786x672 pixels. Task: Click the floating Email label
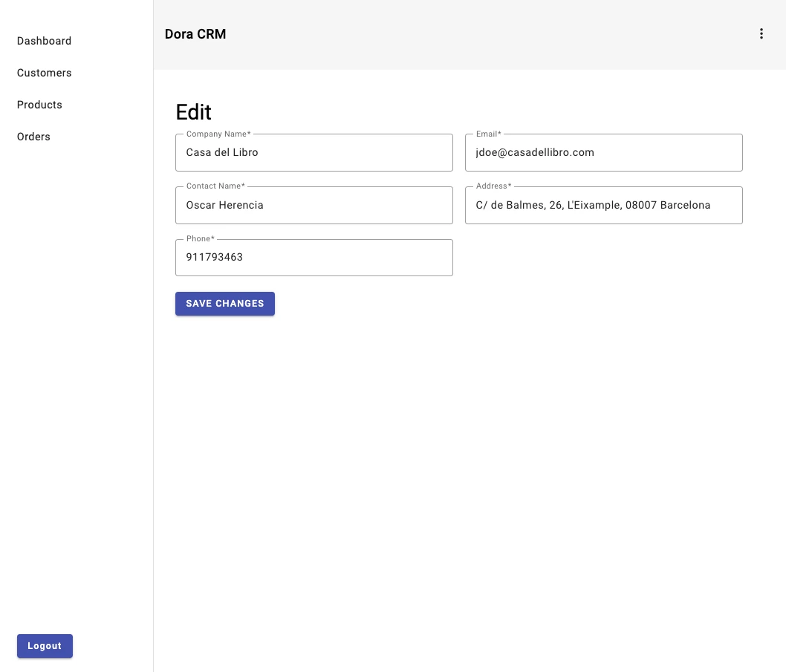[x=489, y=134]
